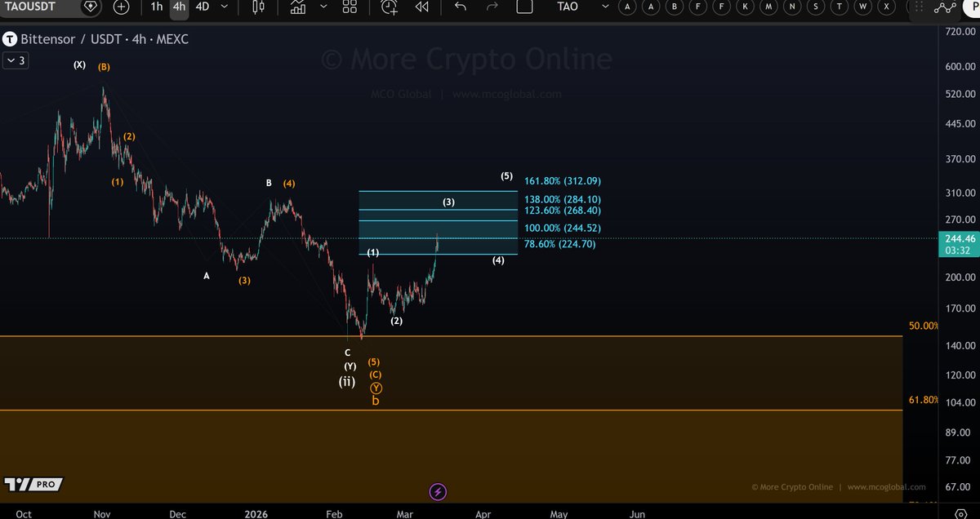980x519 pixels.
Task: Select the (ii) wave label at the low
Action: pyautogui.click(x=347, y=381)
